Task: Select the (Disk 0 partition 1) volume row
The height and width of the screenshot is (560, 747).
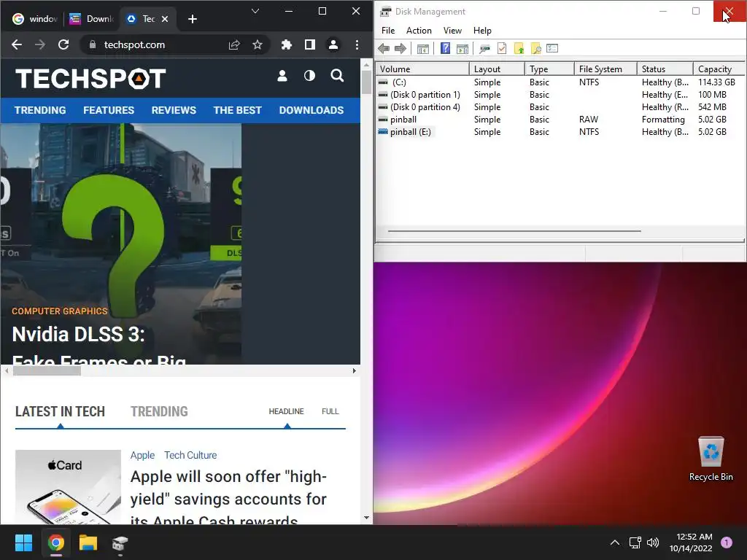Action: click(560, 95)
